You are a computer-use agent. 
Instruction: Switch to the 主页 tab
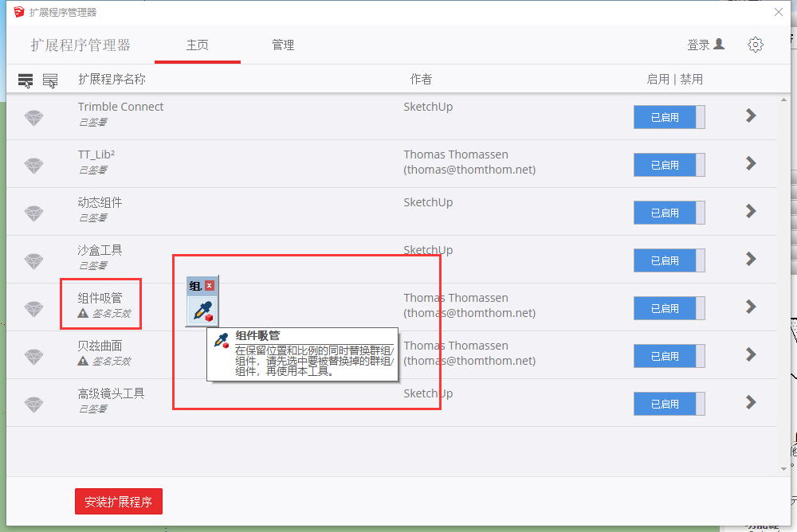pos(197,45)
